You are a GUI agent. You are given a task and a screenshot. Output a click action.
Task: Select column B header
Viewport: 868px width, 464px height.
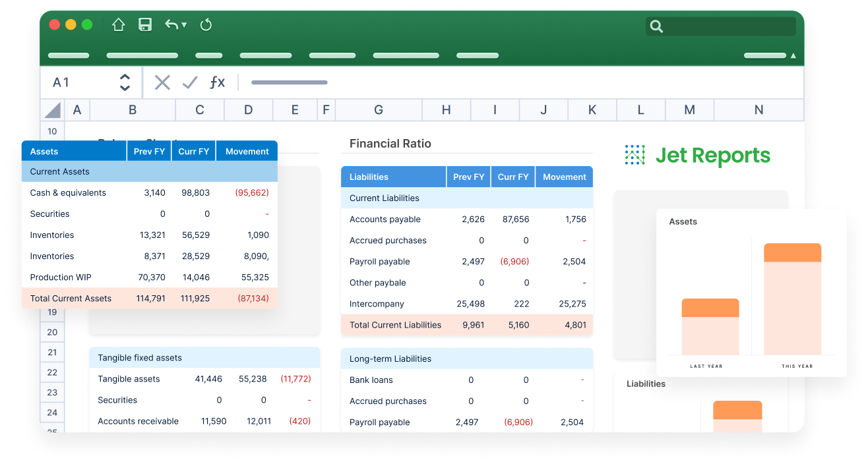click(x=133, y=110)
